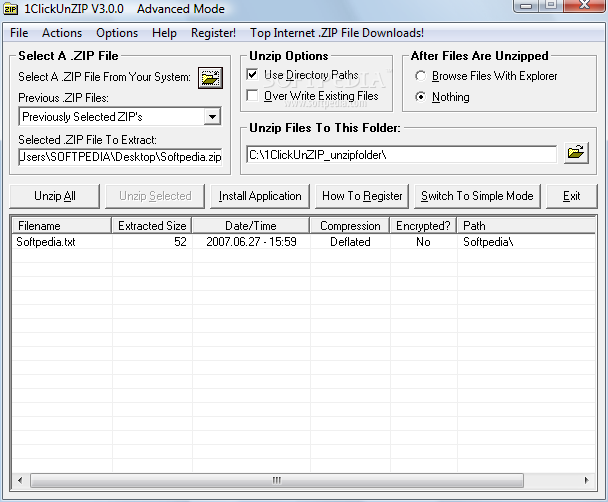Open the Actions menu
Image resolution: width=608 pixels, height=502 pixels.
(62, 33)
